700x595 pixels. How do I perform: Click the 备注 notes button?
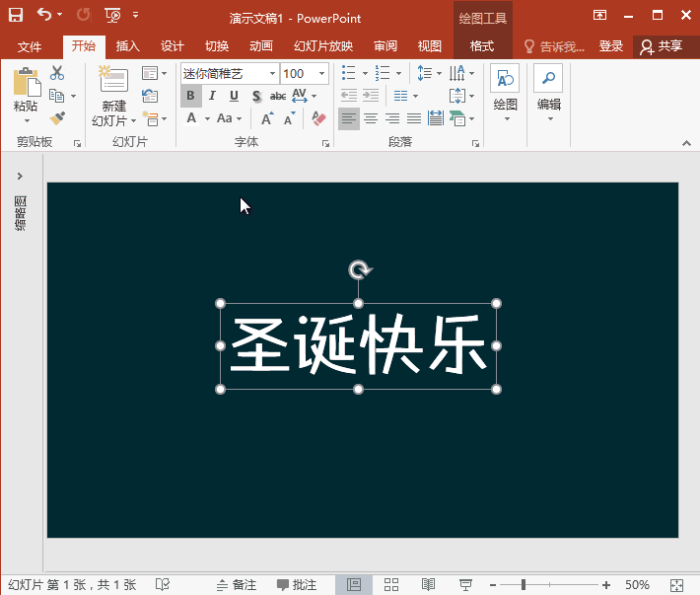click(236, 584)
